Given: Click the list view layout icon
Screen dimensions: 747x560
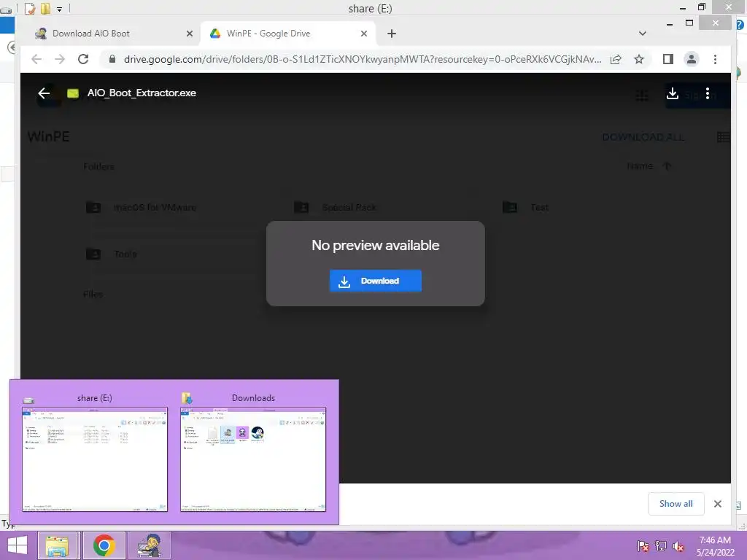Looking at the screenshot, I should tap(723, 137).
